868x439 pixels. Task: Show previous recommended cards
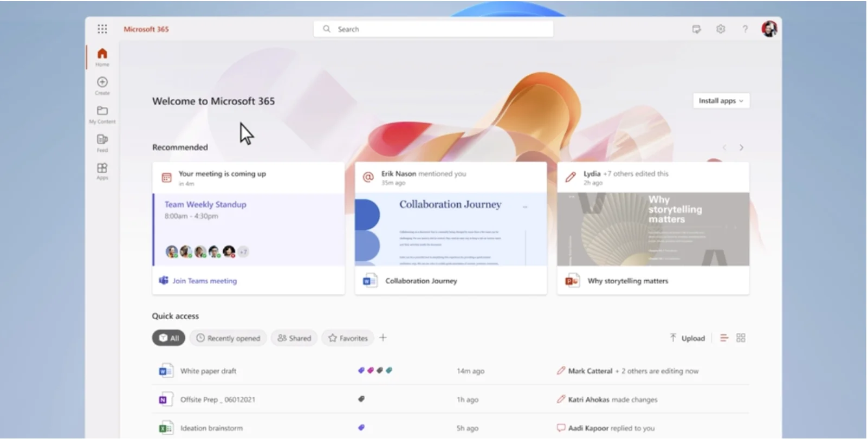coord(724,147)
